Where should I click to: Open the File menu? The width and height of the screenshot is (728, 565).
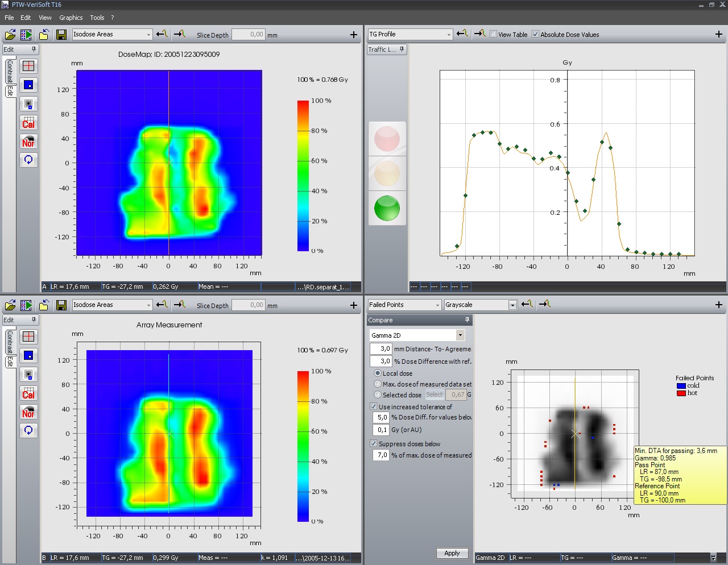point(9,18)
